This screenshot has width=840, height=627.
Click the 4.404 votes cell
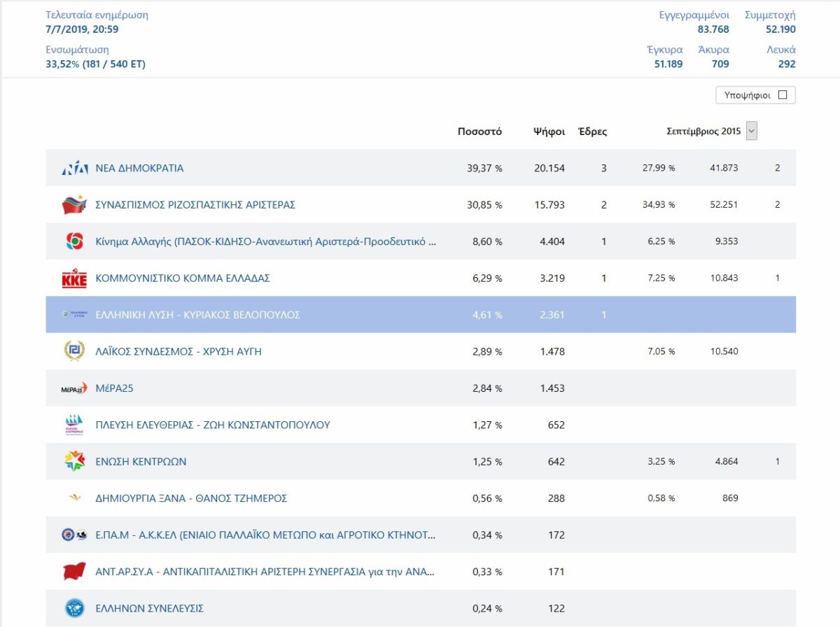pyautogui.click(x=552, y=241)
